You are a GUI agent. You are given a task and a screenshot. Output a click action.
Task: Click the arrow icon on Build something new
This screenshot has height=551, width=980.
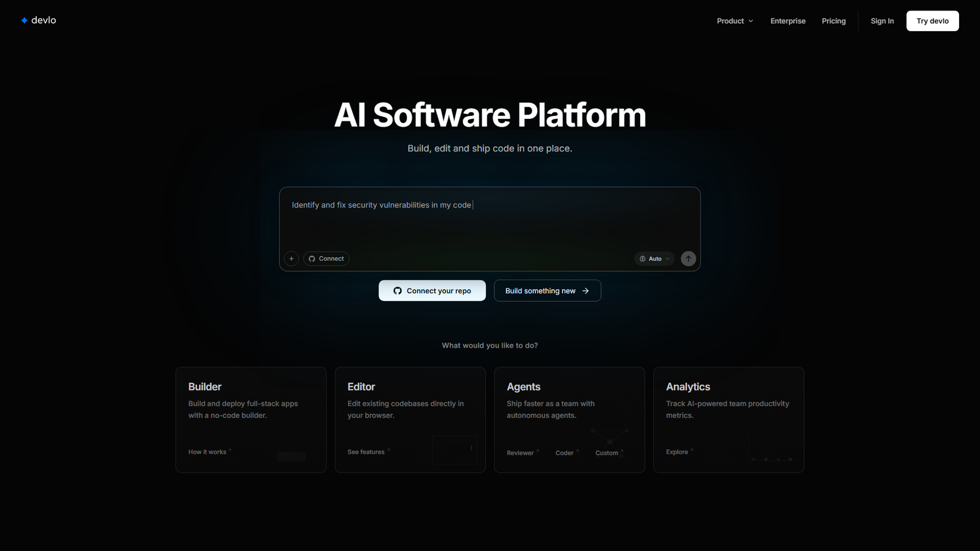585,290
